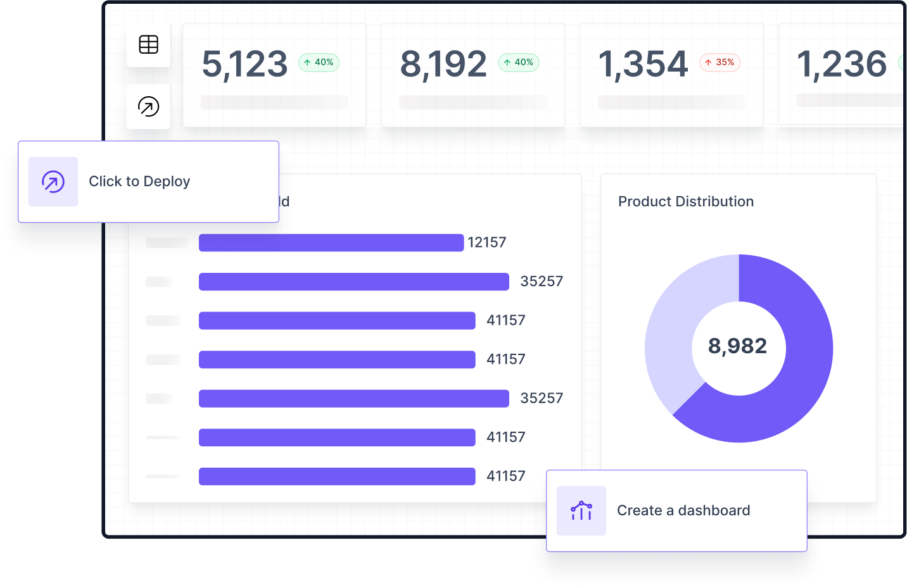Toggle the 35% badge on the 1,354 metric
This screenshot has height=588, width=907.
pyautogui.click(x=720, y=63)
